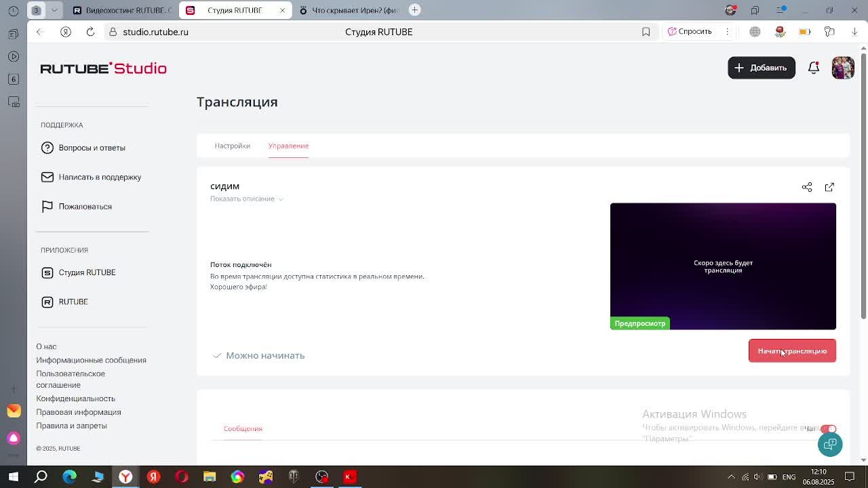
Task: Click the RUTUBE Studio logo
Action: click(103, 68)
